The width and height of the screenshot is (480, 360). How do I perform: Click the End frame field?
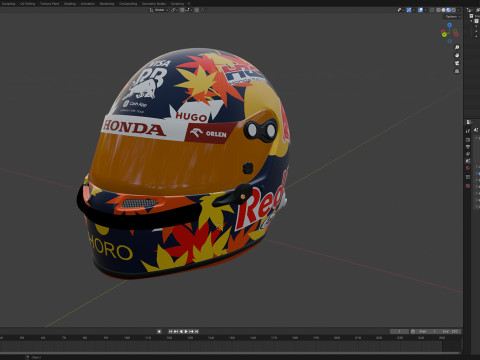click(450, 331)
